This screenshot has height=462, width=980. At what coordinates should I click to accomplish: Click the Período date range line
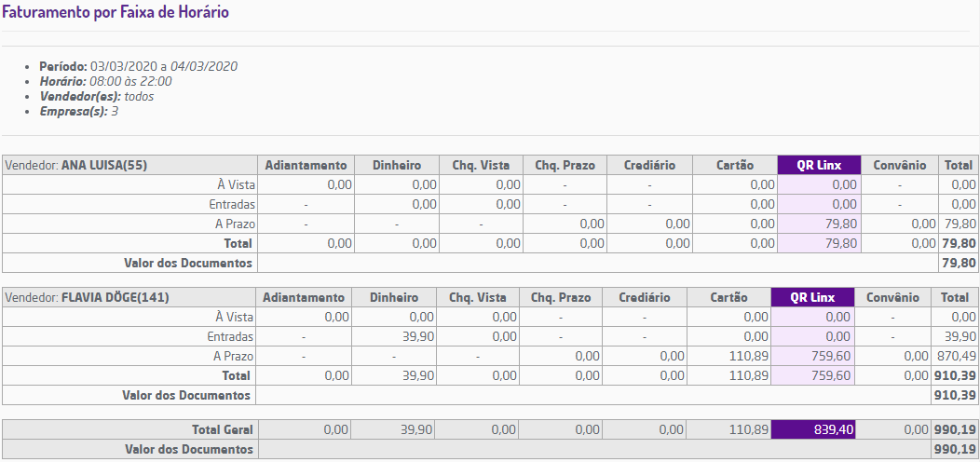pos(138,66)
